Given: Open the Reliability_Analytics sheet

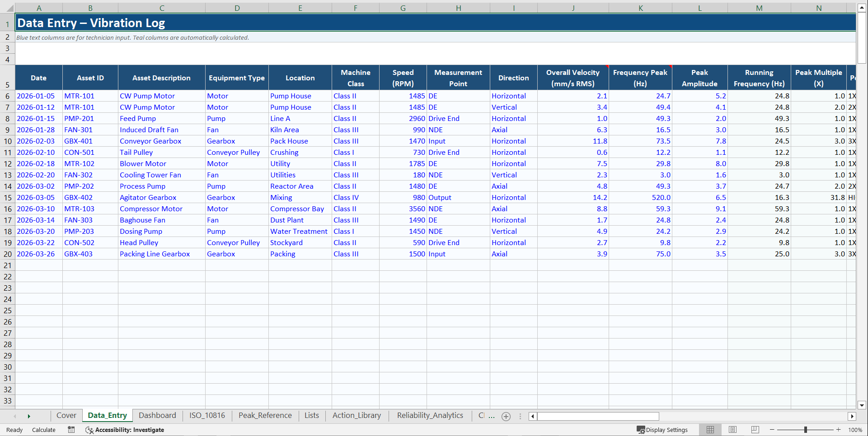Looking at the screenshot, I should pos(430,415).
